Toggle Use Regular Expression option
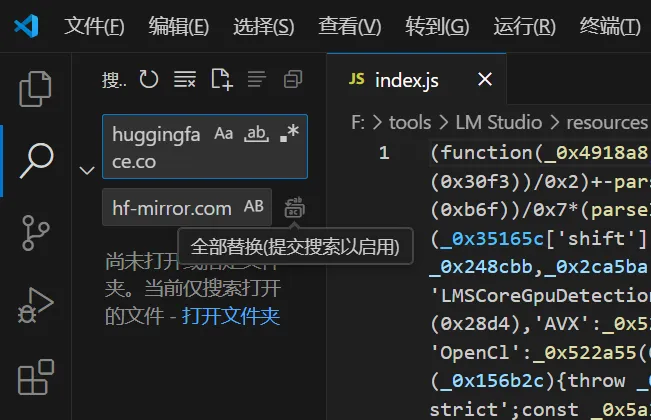651x420 pixels. tap(289, 133)
